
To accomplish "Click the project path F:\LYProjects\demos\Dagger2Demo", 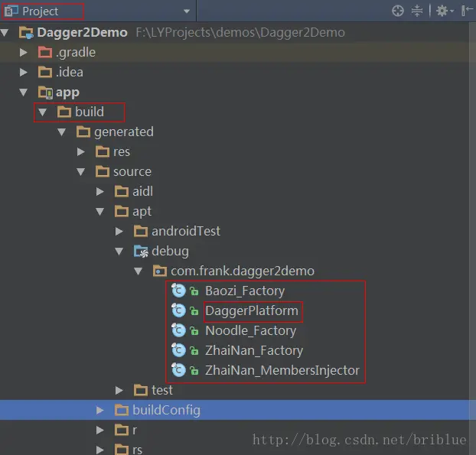I will click(240, 32).
